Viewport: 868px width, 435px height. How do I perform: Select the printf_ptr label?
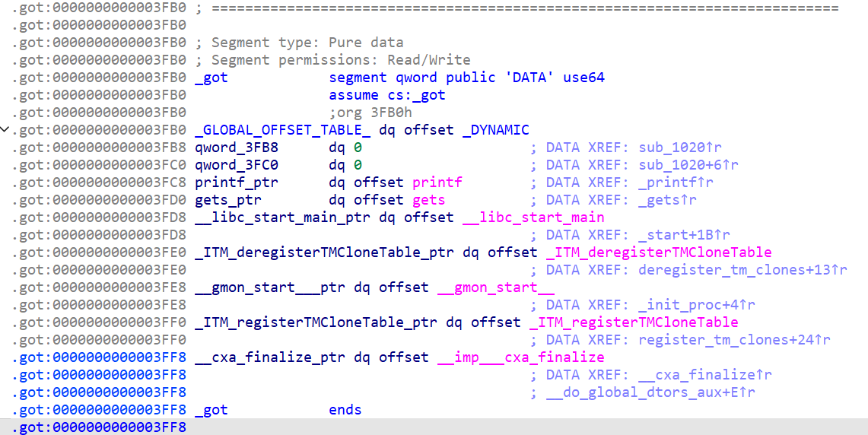pyautogui.click(x=237, y=183)
